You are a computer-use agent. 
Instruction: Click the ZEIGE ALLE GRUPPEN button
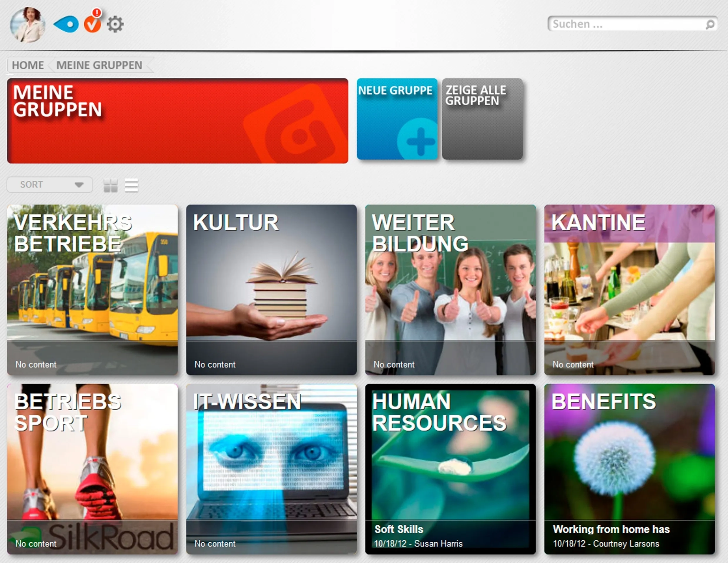coord(482,119)
